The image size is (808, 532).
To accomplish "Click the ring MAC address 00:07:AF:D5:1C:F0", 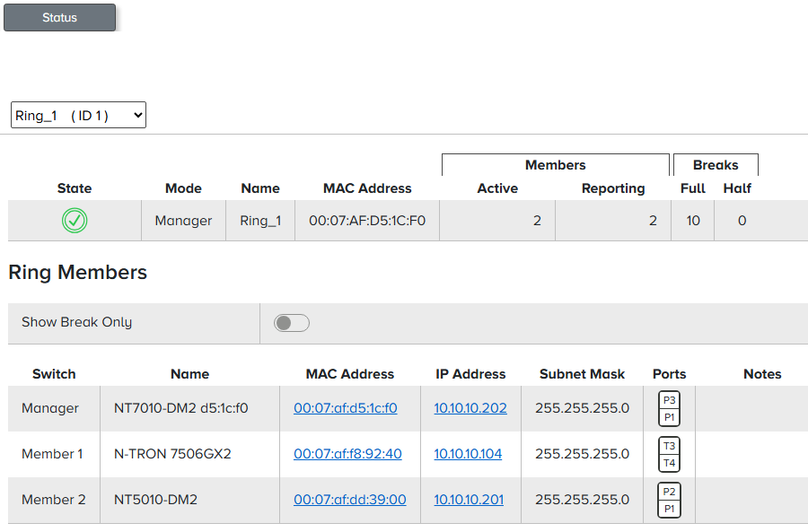I will click(x=367, y=221).
